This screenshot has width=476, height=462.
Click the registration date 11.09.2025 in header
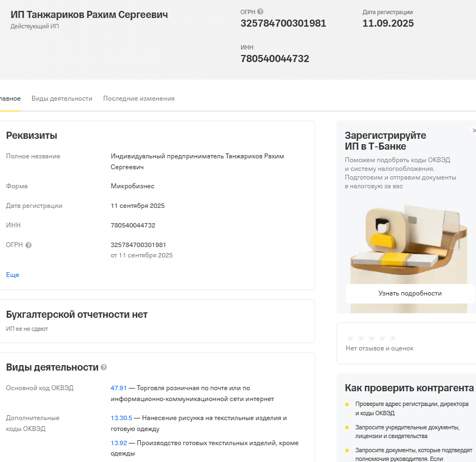pyautogui.click(x=388, y=23)
